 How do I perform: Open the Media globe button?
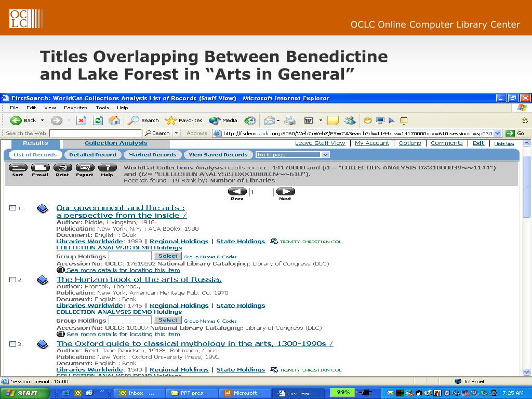click(x=215, y=120)
